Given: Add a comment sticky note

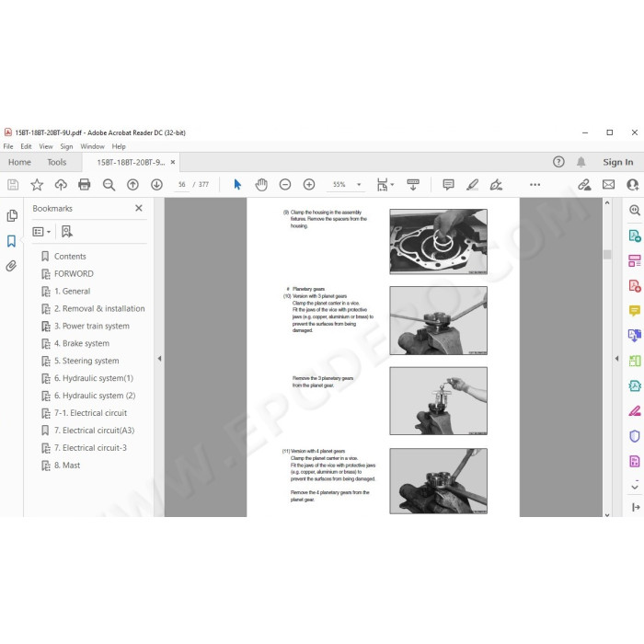Looking at the screenshot, I should 448,185.
